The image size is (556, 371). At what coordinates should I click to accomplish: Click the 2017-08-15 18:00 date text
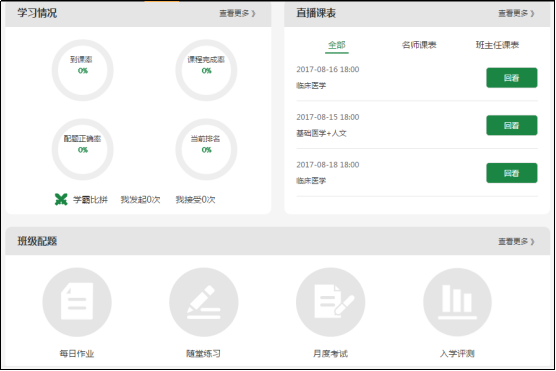pos(328,117)
